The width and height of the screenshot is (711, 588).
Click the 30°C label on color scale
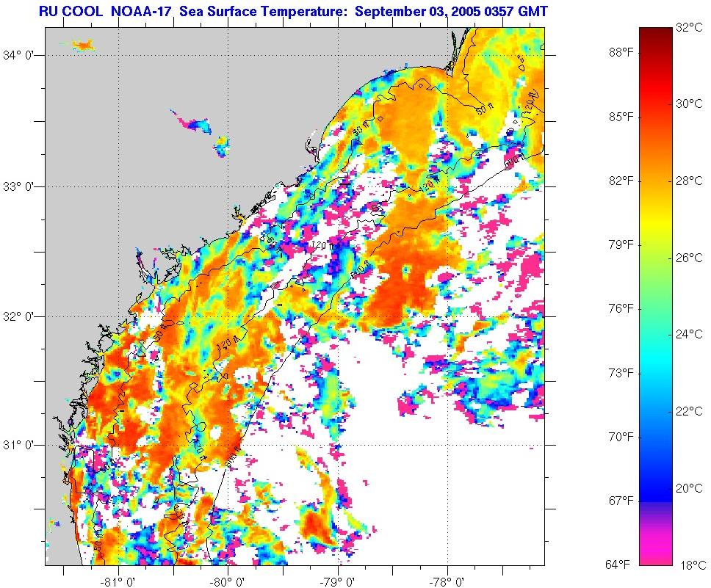pyautogui.click(x=689, y=104)
